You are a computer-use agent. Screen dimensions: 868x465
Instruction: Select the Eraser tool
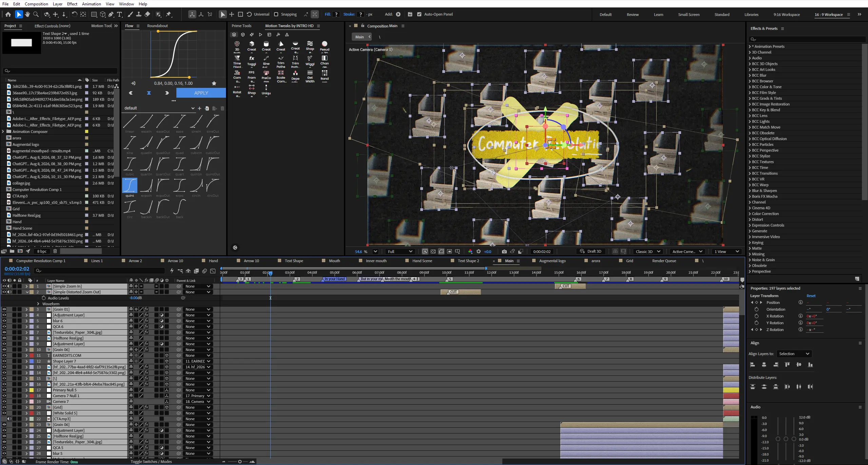pos(147,14)
